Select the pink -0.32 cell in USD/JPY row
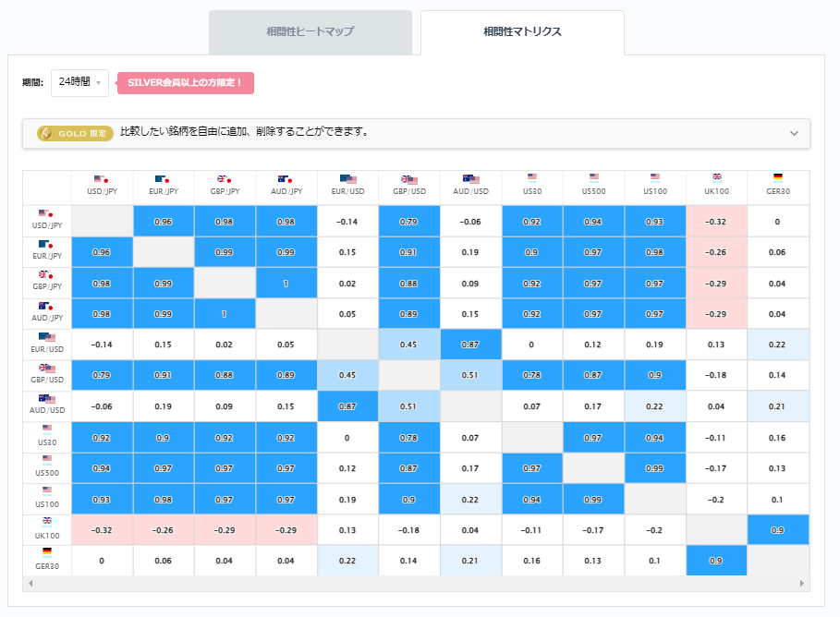The height and width of the screenshot is (617, 840). 716,221
